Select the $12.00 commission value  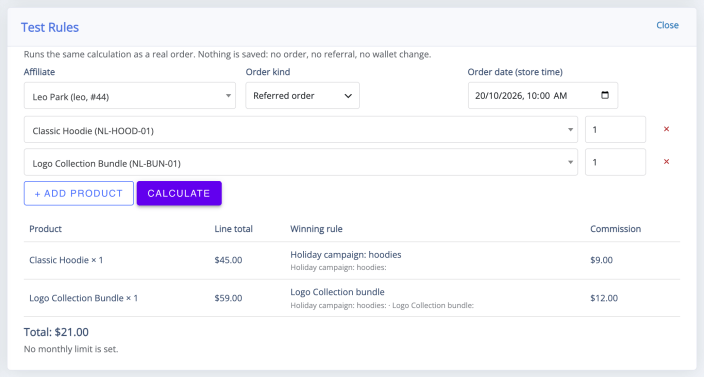(604, 298)
